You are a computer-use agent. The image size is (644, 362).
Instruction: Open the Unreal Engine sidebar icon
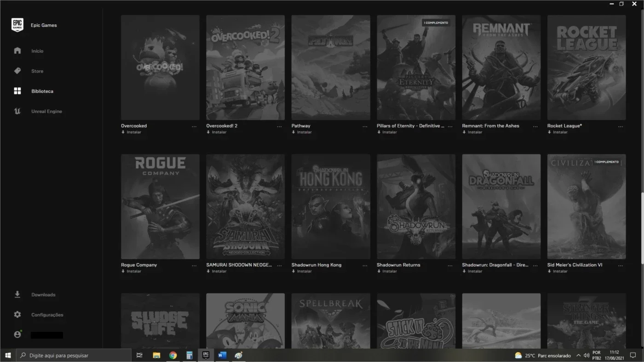(x=17, y=111)
